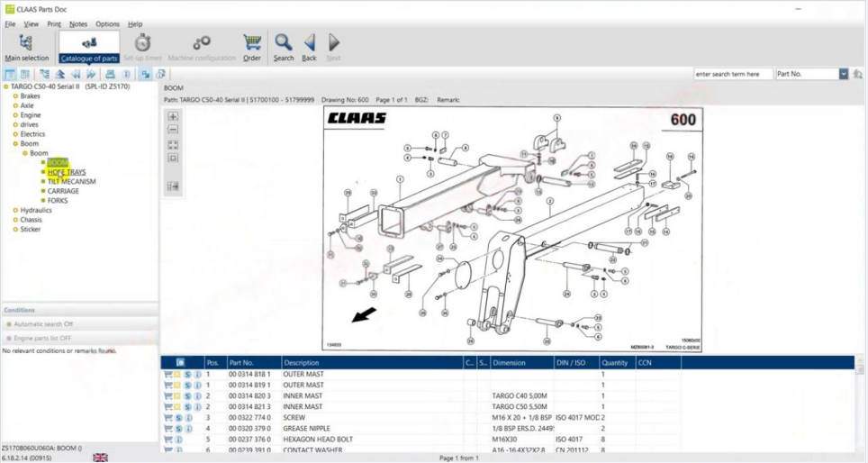Click the Search magnifier icon
The image size is (868, 463).
pos(284,46)
